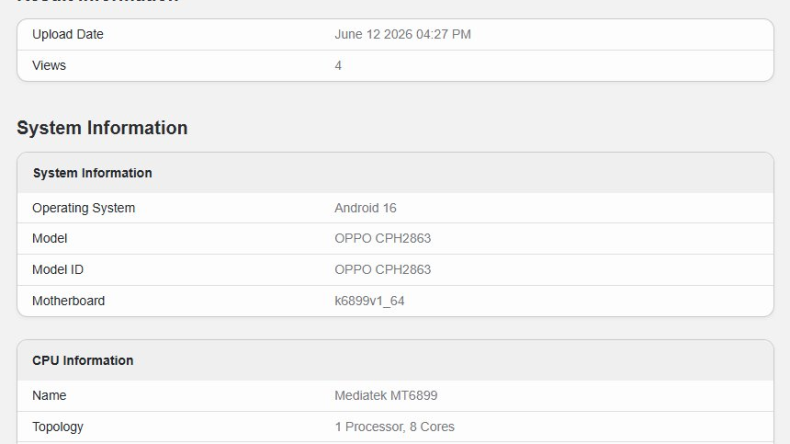Image resolution: width=790 pixels, height=444 pixels.
Task: Click the Views row label
Action: 49,66
